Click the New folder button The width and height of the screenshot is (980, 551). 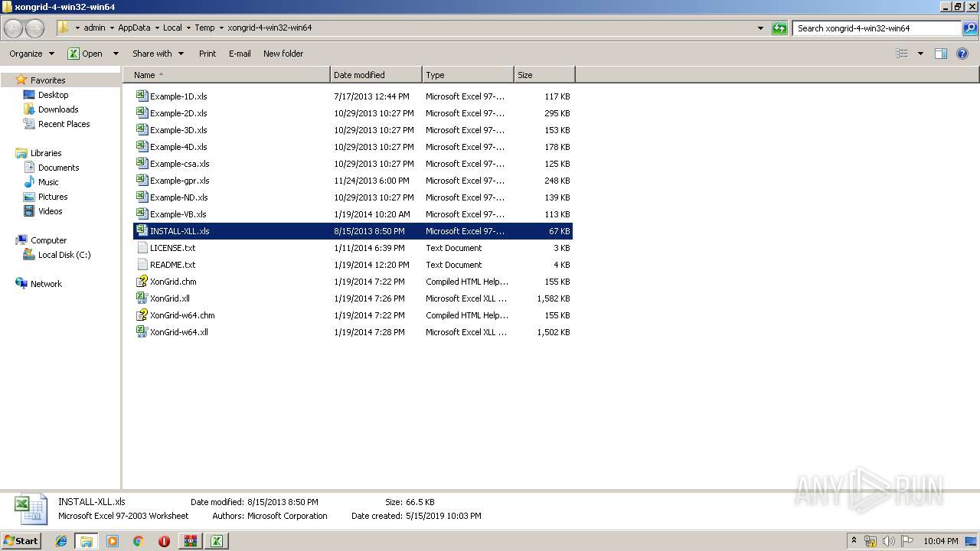pyautogui.click(x=283, y=54)
